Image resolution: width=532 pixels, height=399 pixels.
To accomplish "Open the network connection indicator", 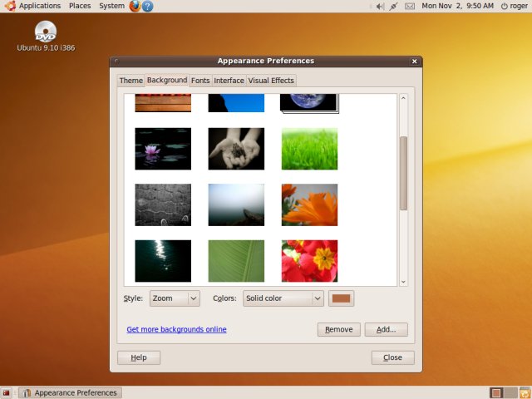I will (x=393, y=6).
